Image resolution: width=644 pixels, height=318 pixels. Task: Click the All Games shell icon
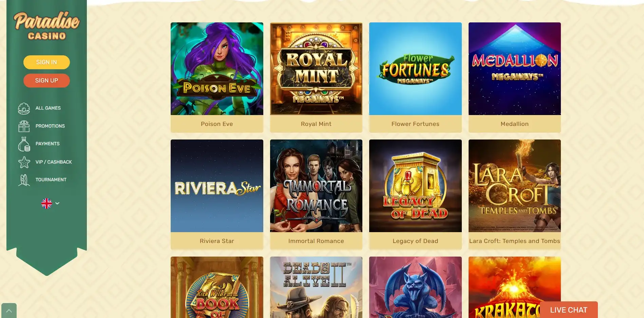[24, 108]
